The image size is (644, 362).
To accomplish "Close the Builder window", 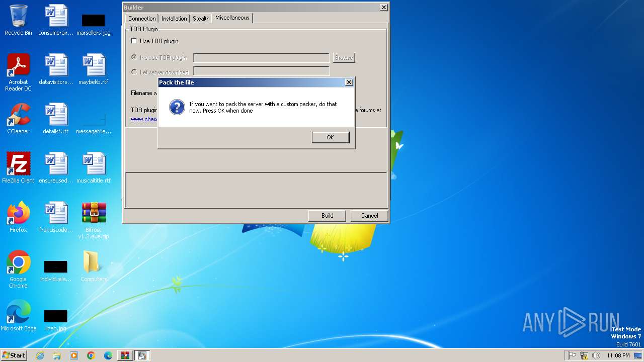I will pyautogui.click(x=383, y=8).
